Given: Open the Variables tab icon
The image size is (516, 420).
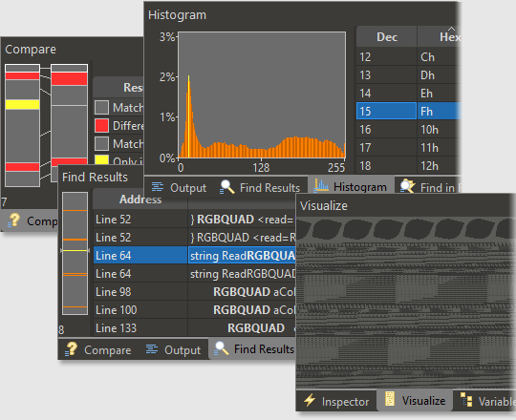Looking at the screenshot, I should coord(466,400).
